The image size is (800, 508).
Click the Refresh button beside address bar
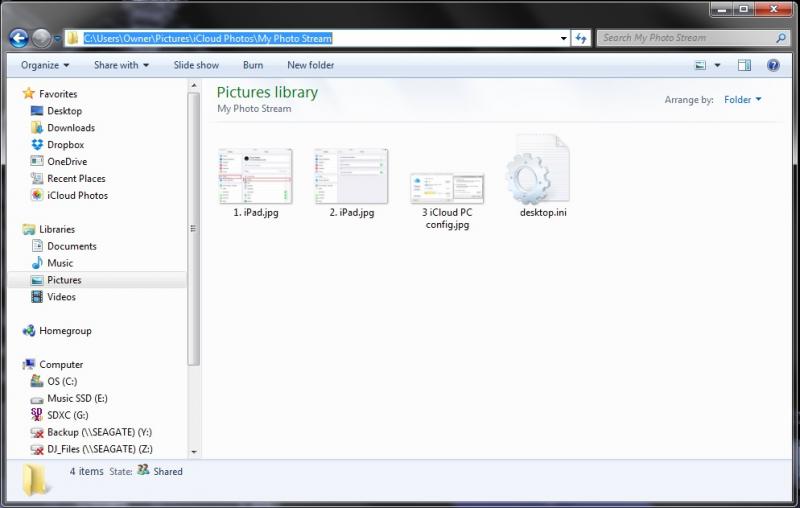[581, 38]
